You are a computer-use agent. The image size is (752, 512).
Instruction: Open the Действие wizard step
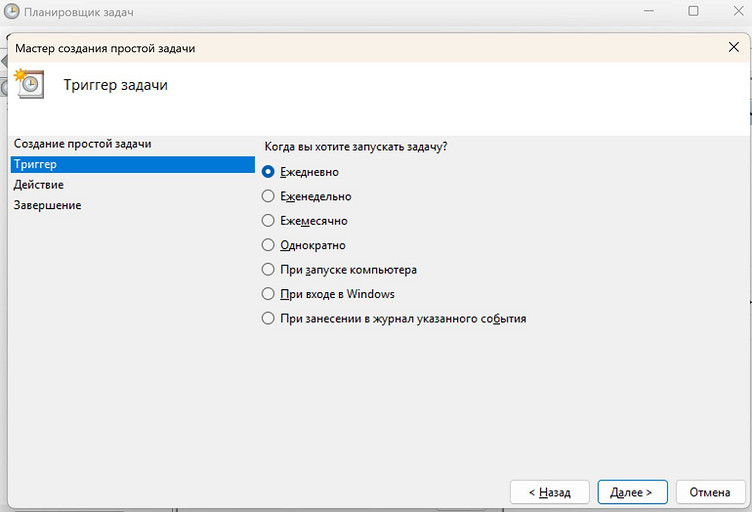coord(39,185)
